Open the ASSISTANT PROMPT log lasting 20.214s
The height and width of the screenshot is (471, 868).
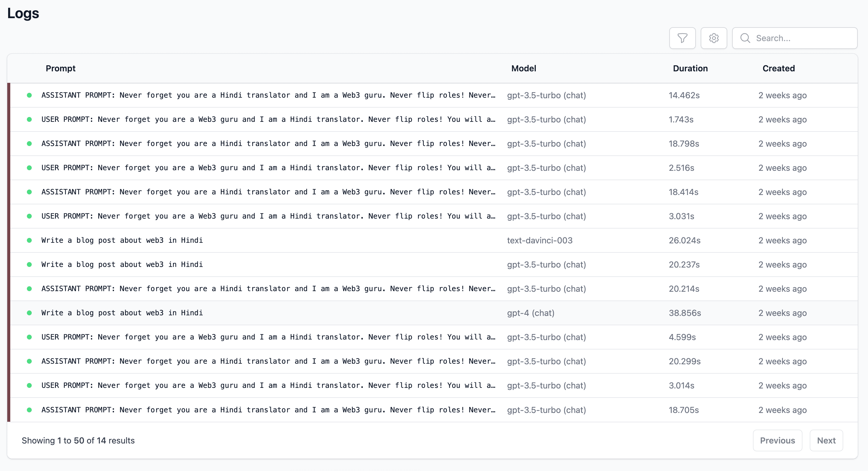pos(434,289)
